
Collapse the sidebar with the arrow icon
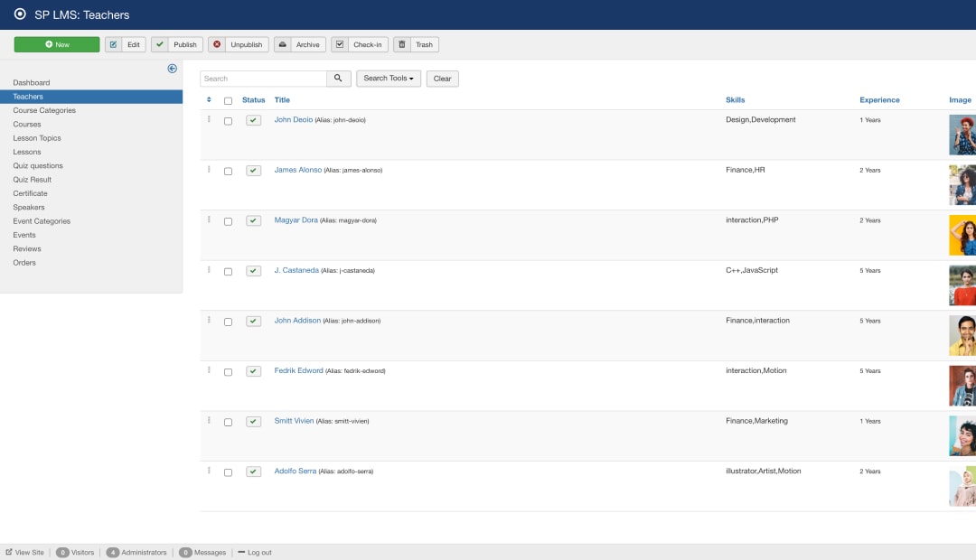(x=172, y=68)
